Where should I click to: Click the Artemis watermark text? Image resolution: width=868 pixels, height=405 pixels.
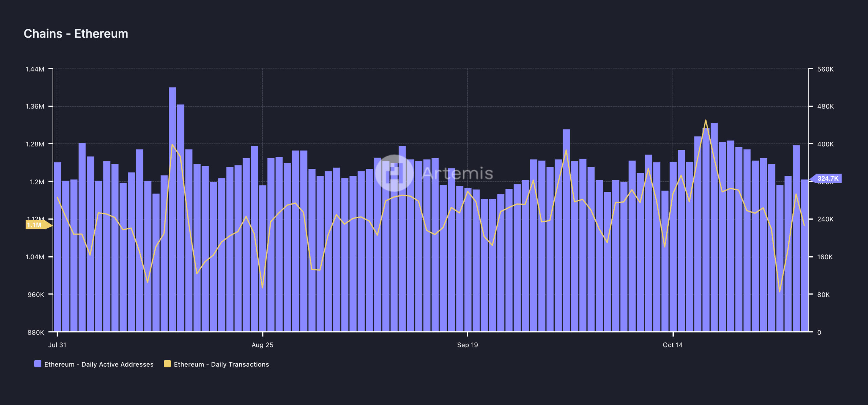pos(457,173)
